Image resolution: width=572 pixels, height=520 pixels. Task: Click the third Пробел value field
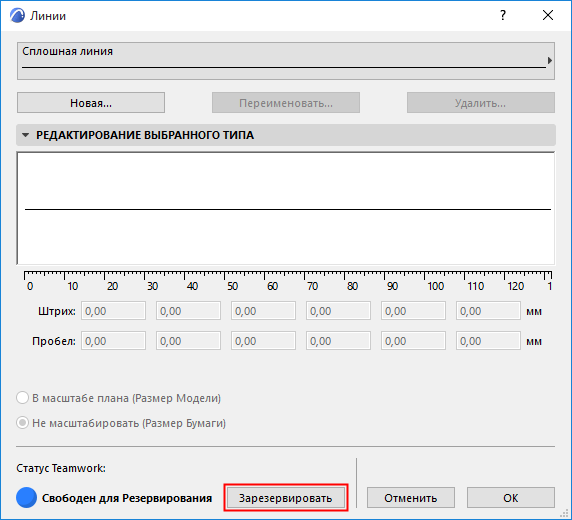click(263, 341)
